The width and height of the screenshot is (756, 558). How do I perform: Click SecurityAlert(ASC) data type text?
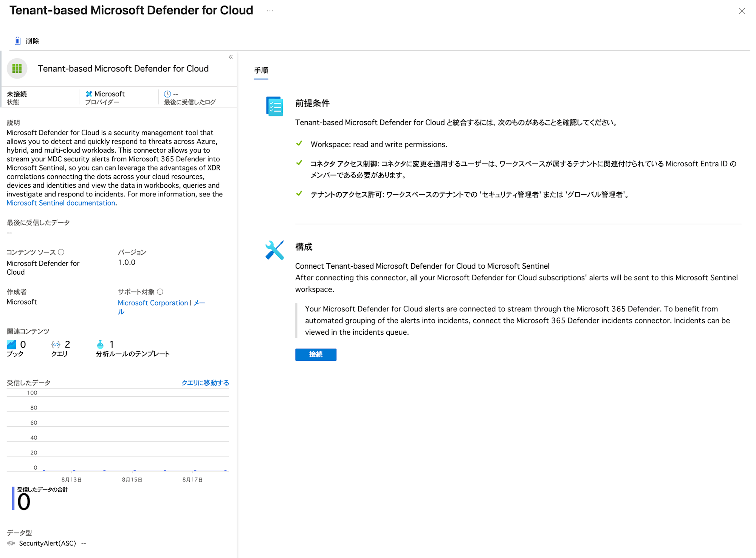[48, 543]
